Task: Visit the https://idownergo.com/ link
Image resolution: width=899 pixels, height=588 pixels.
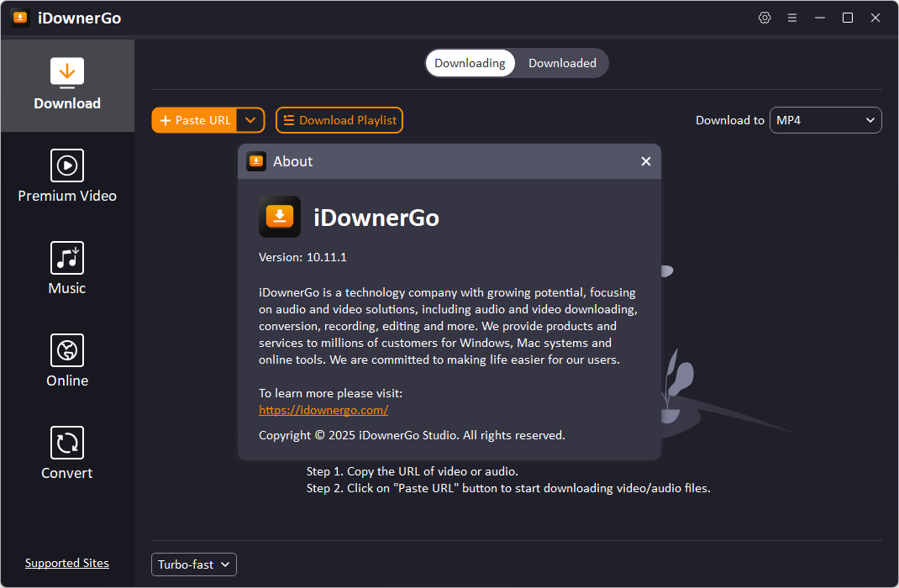Action: (x=323, y=410)
